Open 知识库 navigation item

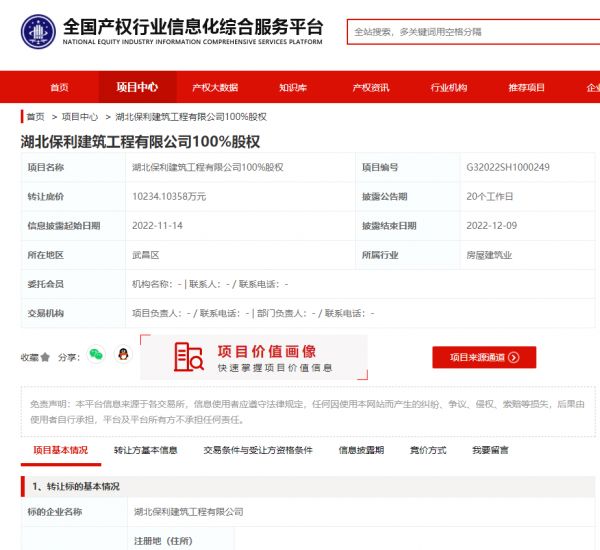[x=293, y=88]
